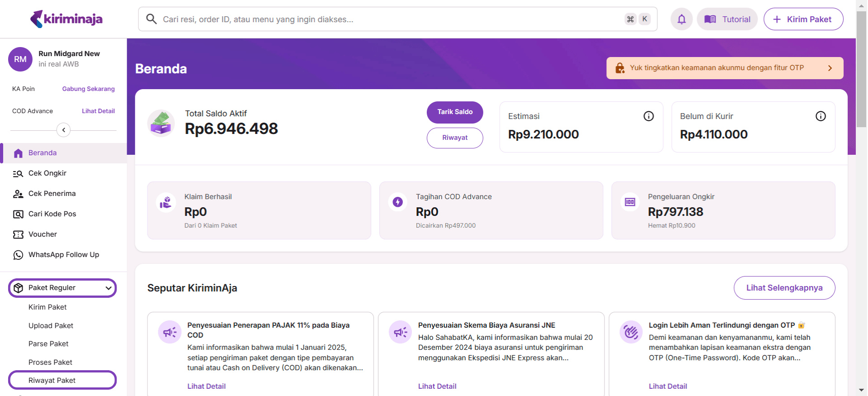Screen dimensions: 868x396
Task: Click the Kirim Paket button in the header
Action: coord(803,19)
